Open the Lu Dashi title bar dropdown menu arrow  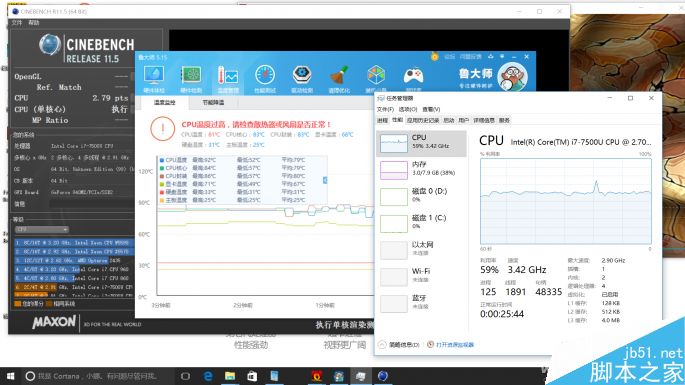[x=502, y=56]
